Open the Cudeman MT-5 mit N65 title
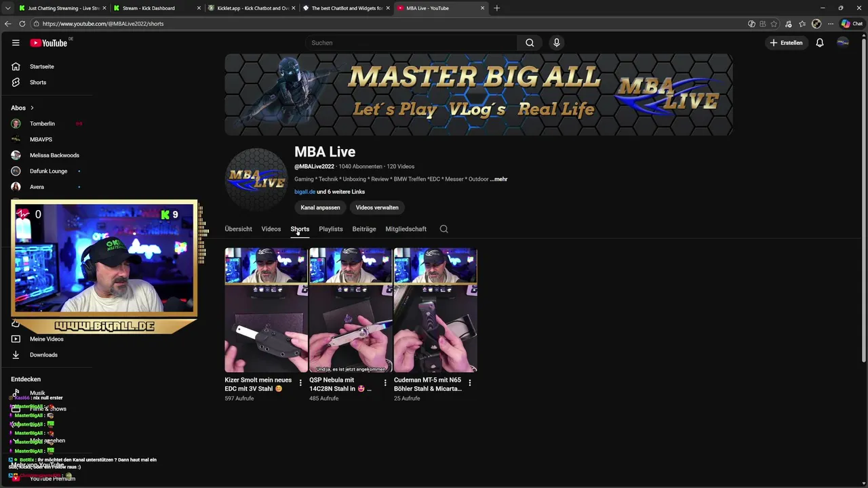Screen dimensions: 868x488 428,384
